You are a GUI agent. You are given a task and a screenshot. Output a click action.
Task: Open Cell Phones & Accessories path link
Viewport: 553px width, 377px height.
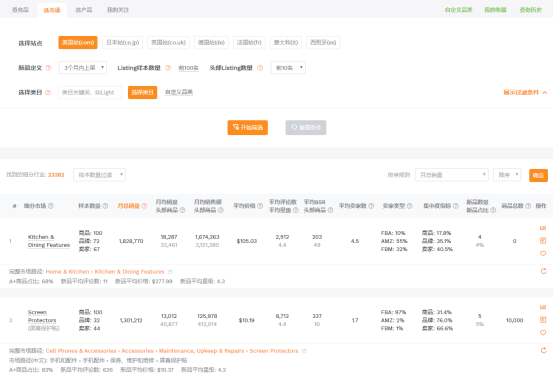(x=81, y=351)
